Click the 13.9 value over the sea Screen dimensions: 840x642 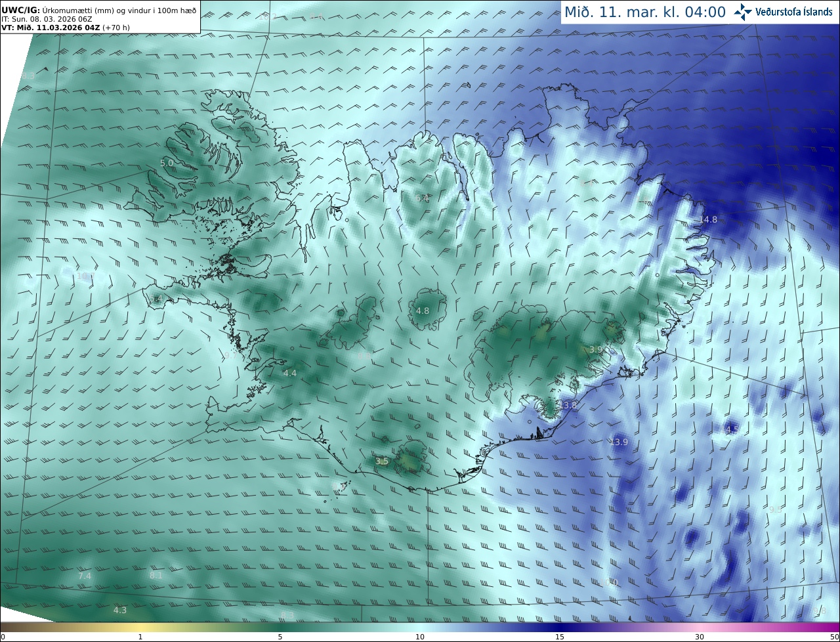pyautogui.click(x=619, y=442)
